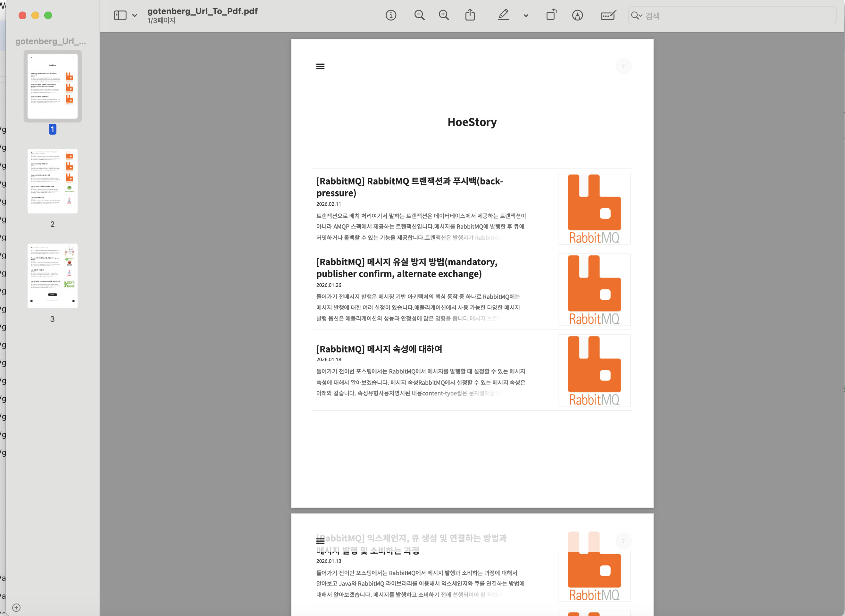This screenshot has width=845, height=616.
Task: Open the 메시지 속성에 대하여 post title
Action: coord(379,349)
